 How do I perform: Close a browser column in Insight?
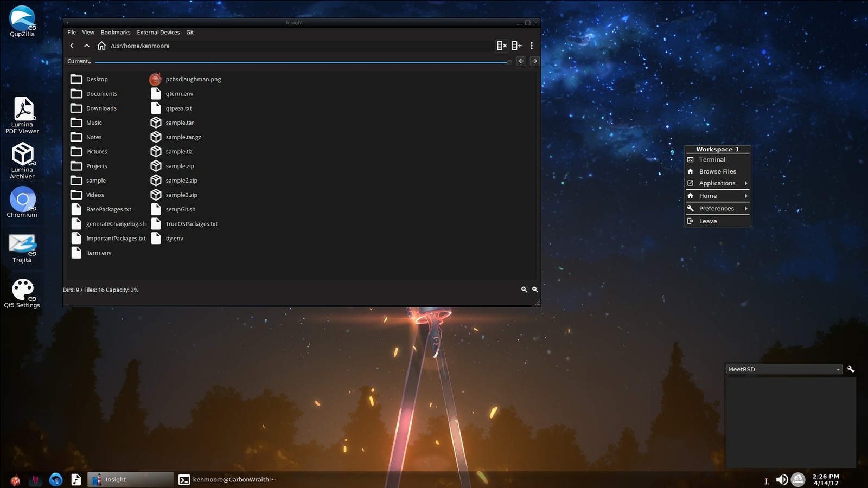[501, 46]
